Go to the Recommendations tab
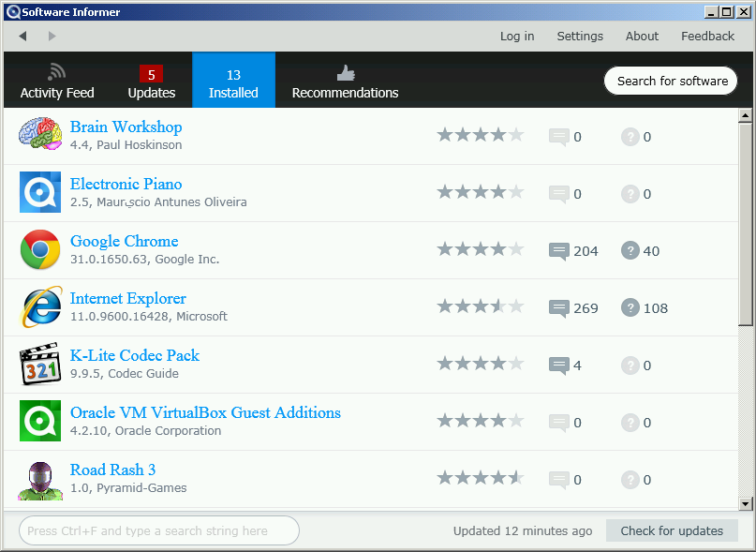The width and height of the screenshot is (756, 552). click(346, 80)
